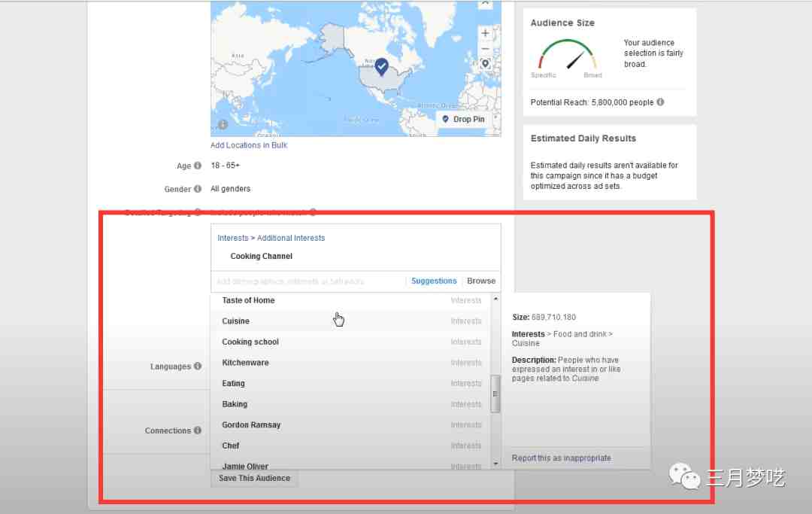Click Save This Audience button
This screenshot has width=812, height=514.
[254, 478]
